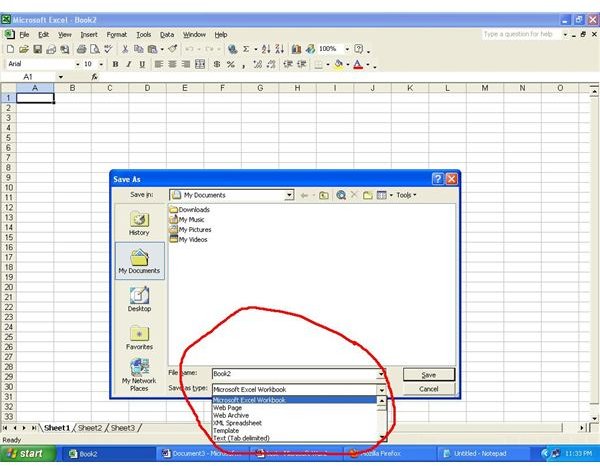Switch to the Sheet3 tab
600x466 pixels.
click(x=122, y=428)
